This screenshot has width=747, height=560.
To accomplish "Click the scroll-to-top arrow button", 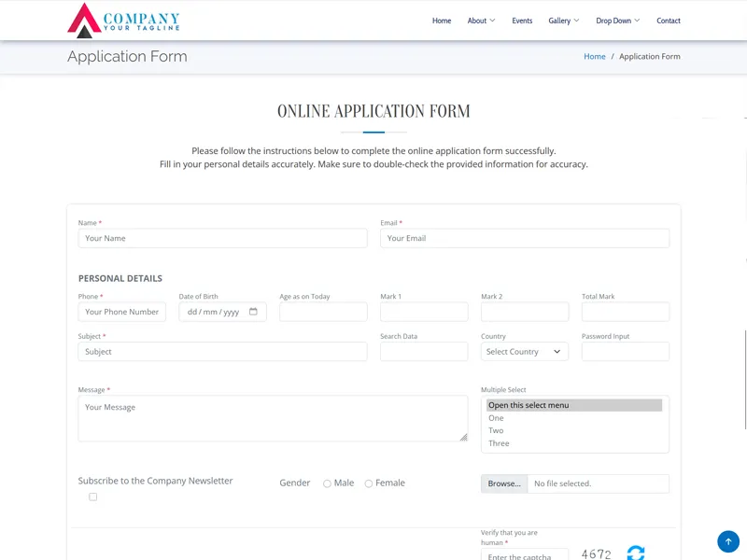I will (x=728, y=541).
